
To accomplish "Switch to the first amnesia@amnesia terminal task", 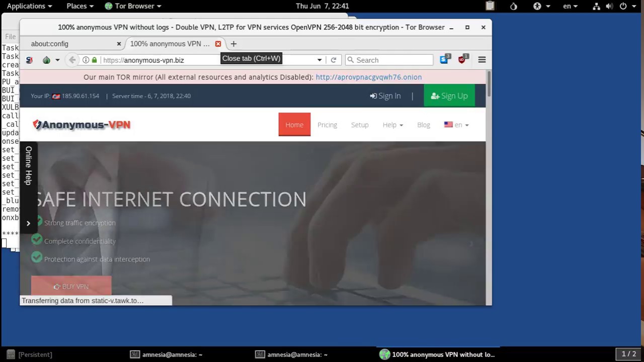I will (x=167, y=354).
